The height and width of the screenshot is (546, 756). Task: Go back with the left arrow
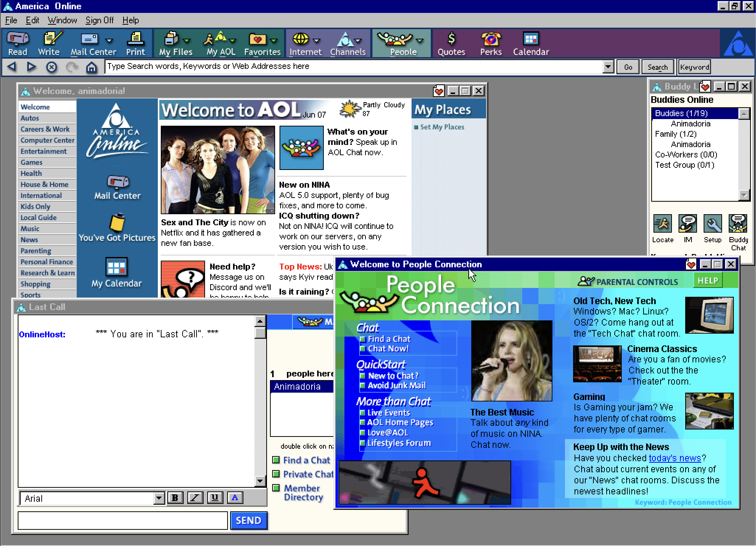click(12, 67)
